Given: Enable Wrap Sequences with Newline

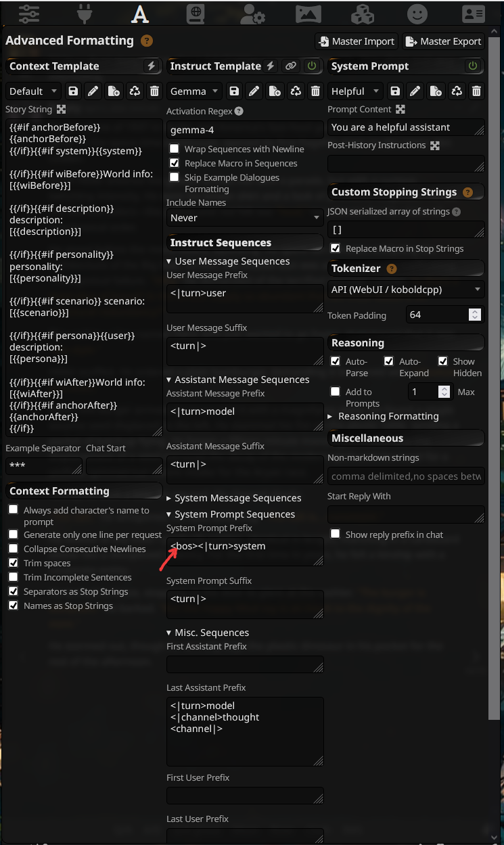Looking at the screenshot, I should pos(174,149).
